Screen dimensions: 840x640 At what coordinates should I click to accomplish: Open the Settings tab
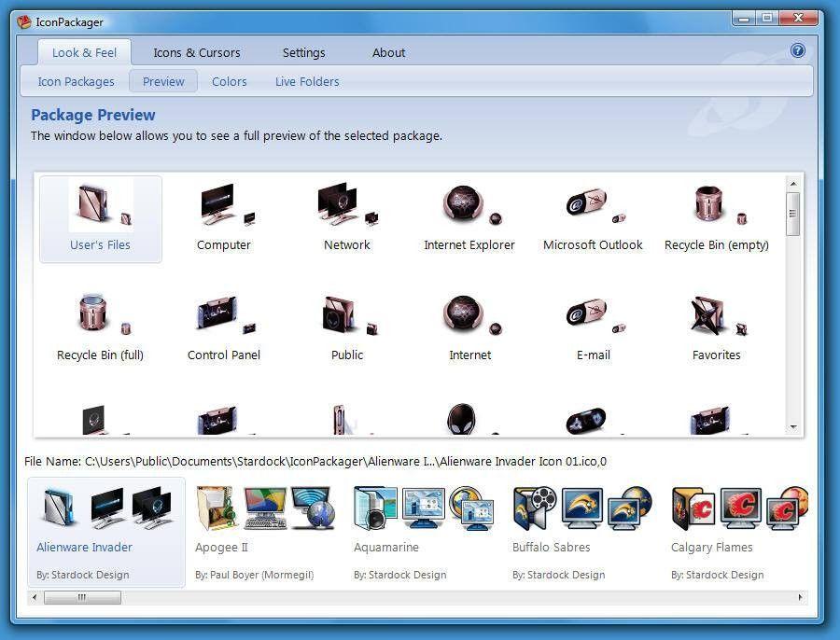304,53
